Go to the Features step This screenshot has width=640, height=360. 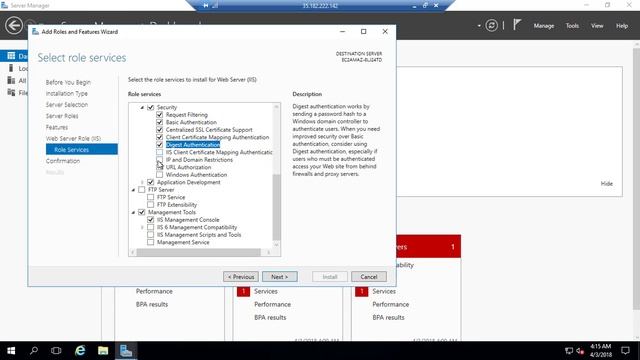(x=57, y=127)
